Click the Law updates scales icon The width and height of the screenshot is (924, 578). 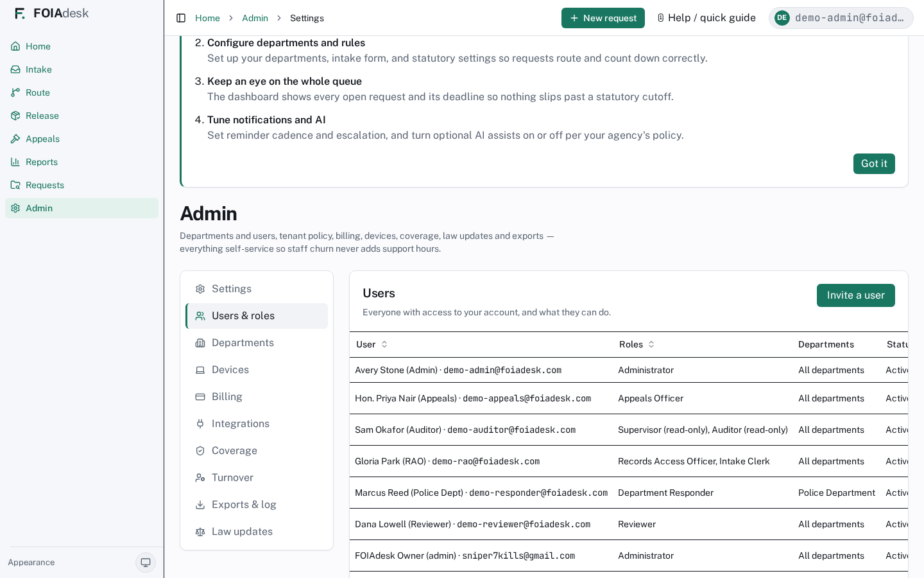click(200, 532)
